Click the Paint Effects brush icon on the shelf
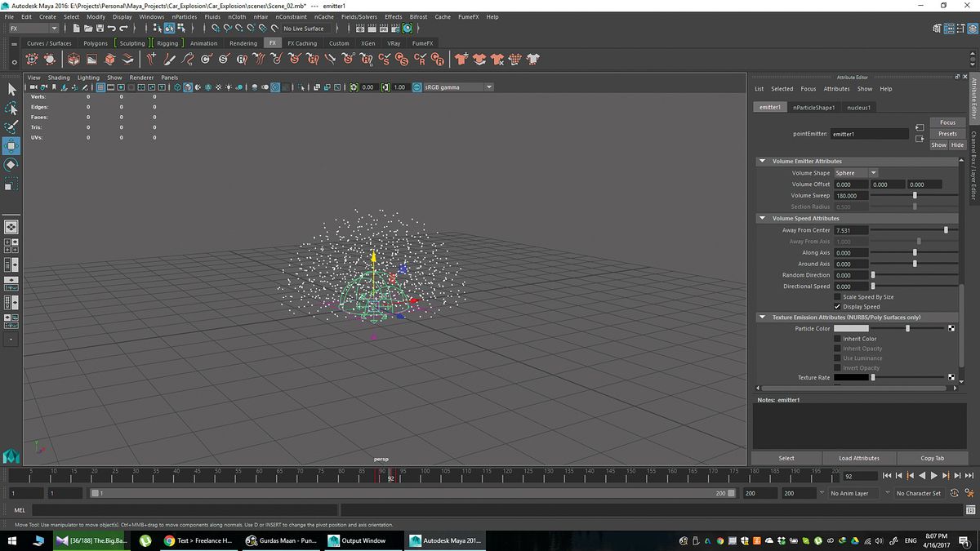Image resolution: width=980 pixels, height=551 pixels. click(x=169, y=58)
